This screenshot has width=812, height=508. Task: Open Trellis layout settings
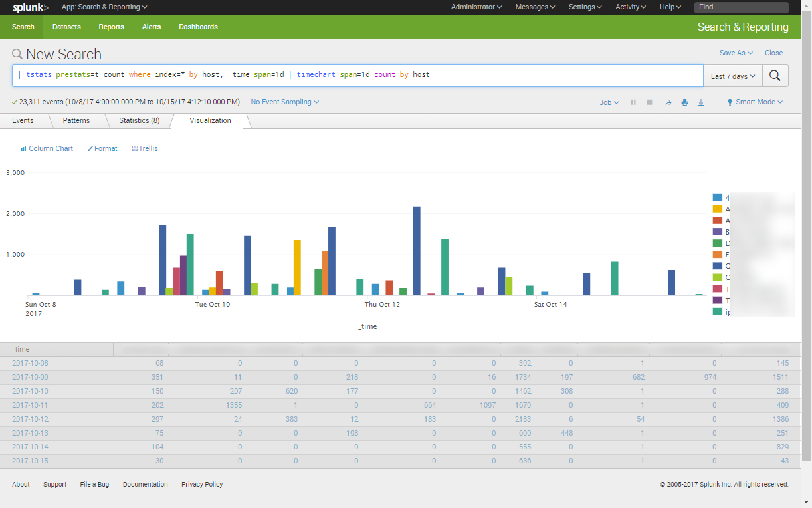145,148
